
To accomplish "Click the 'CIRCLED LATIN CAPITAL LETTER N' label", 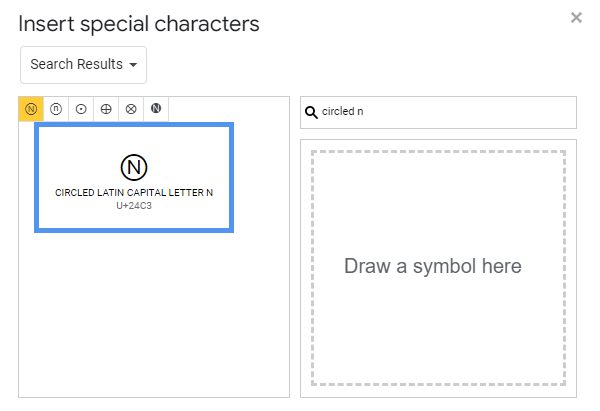I will click(134, 192).
